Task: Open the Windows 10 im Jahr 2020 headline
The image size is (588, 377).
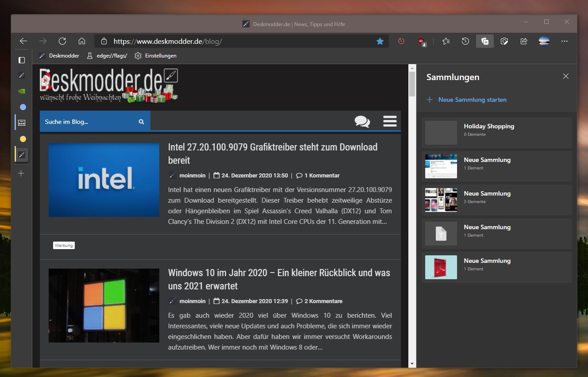Action: (279, 279)
